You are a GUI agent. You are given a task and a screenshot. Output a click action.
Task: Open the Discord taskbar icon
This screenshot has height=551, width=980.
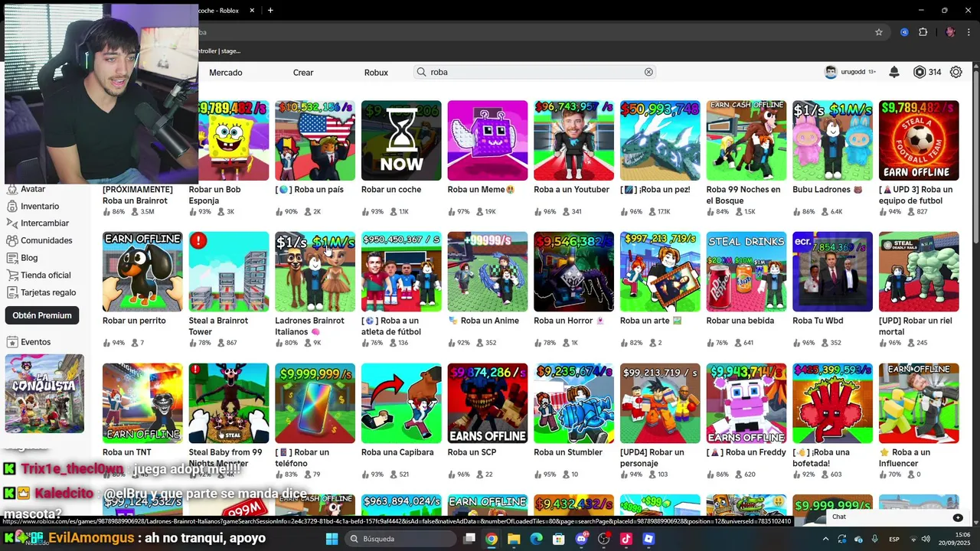pos(581,539)
